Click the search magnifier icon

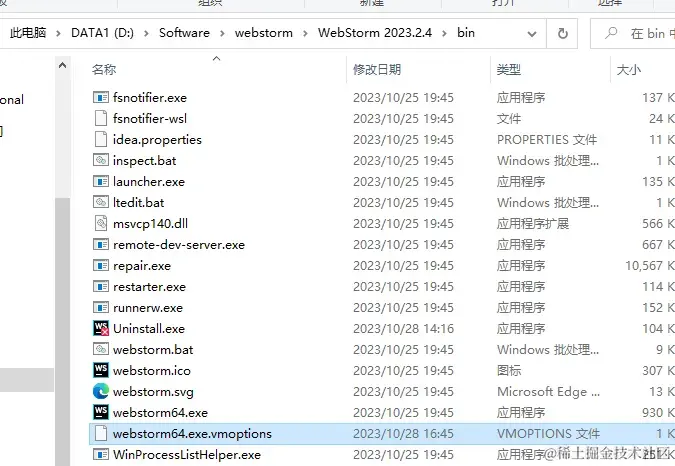pyautogui.click(x=611, y=33)
